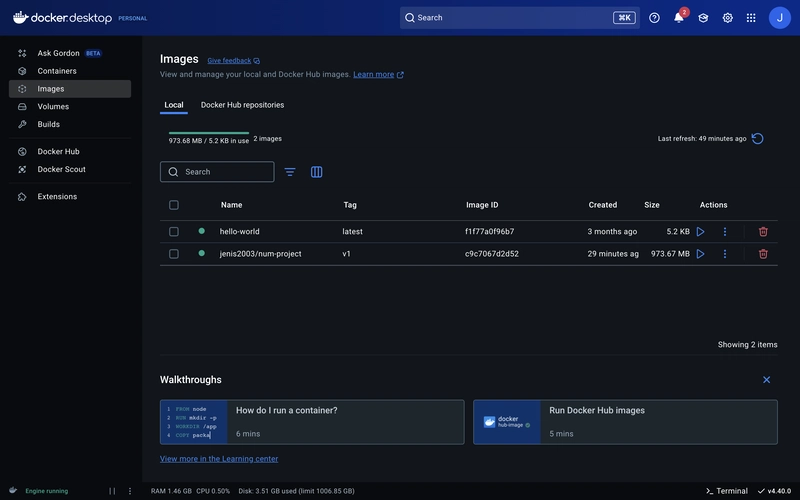Click the images Search field

pos(217,172)
